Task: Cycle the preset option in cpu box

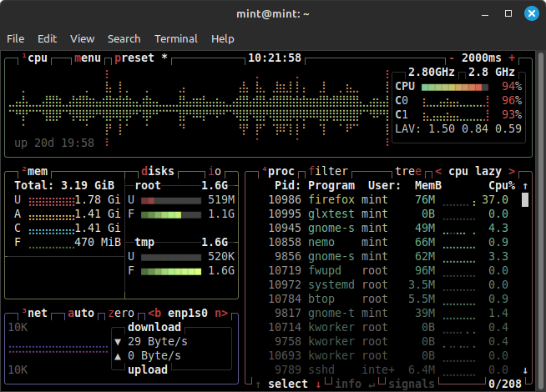Action: click(x=136, y=58)
